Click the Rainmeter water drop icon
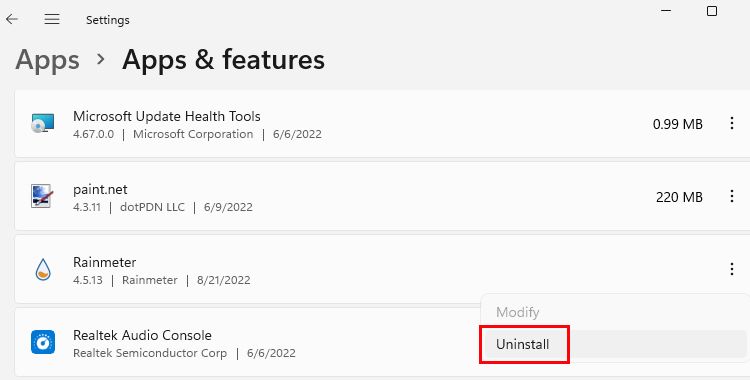The width and height of the screenshot is (750, 380). 43,269
